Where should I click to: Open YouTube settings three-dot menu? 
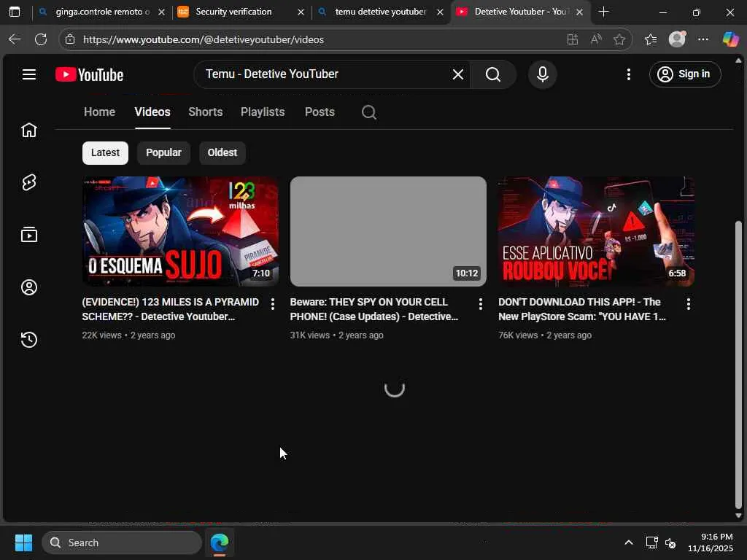coord(628,74)
